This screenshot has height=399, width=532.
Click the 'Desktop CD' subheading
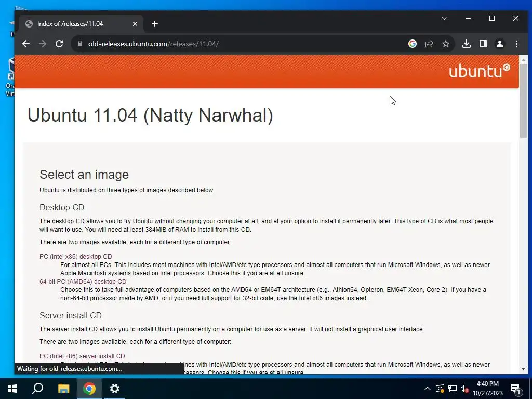62,207
